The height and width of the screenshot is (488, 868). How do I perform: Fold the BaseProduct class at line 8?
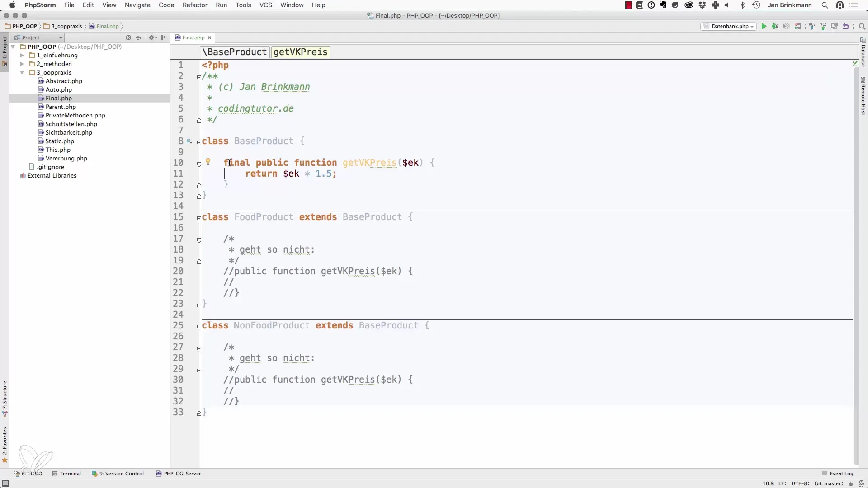pyautogui.click(x=199, y=142)
